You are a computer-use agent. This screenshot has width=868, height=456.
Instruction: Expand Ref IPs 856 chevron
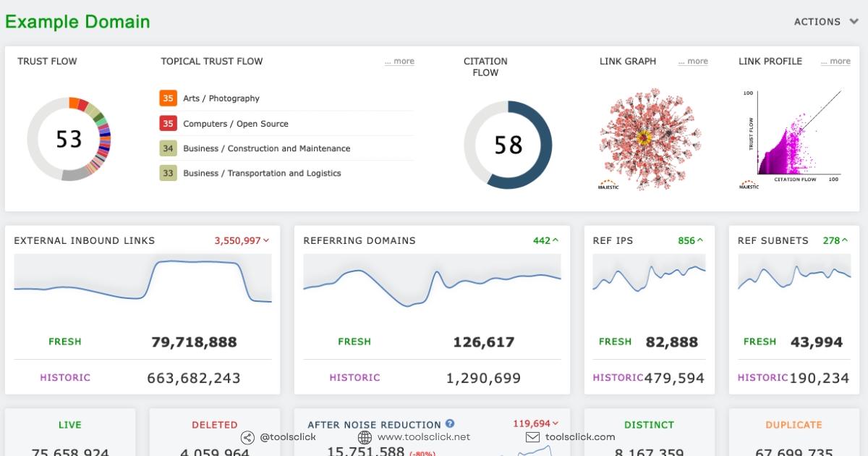pyautogui.click(x=699, y=240)
